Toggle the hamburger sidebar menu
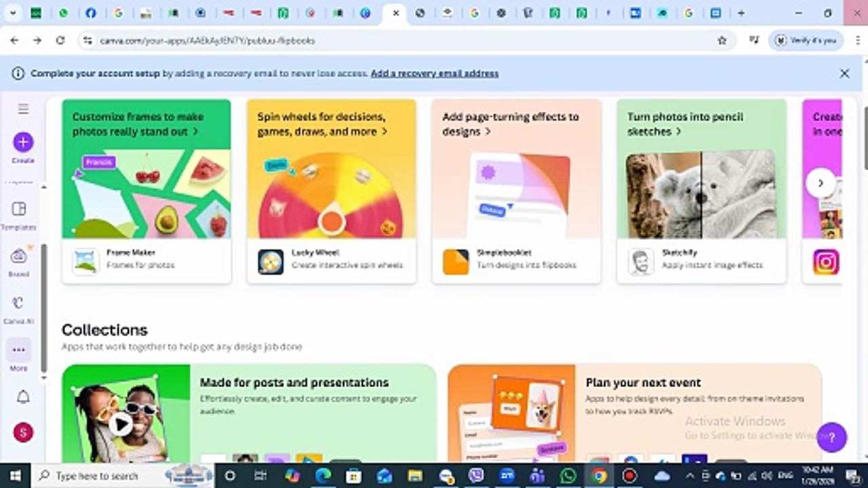Image resolution: width=868 pixels, height=488 pixels. pos(23,109)
